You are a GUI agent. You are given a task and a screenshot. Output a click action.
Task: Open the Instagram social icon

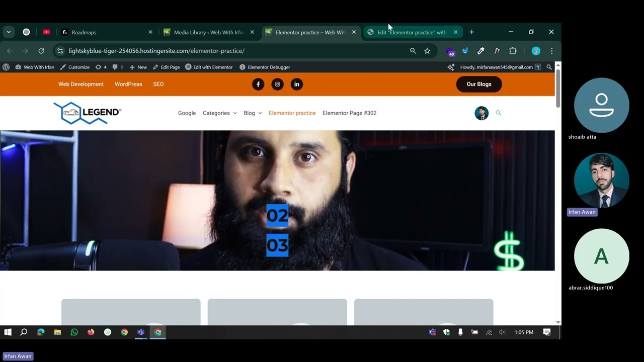tap(277, 84)
